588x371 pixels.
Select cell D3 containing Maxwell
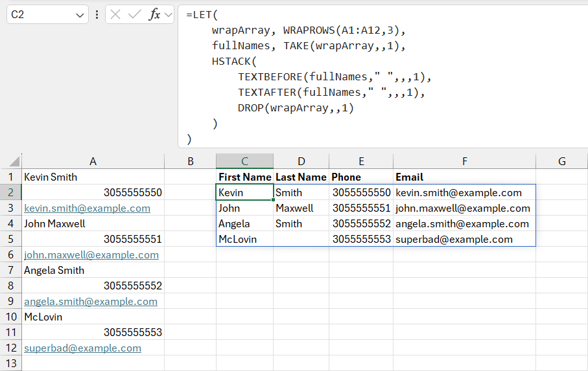tap(301, 208)
